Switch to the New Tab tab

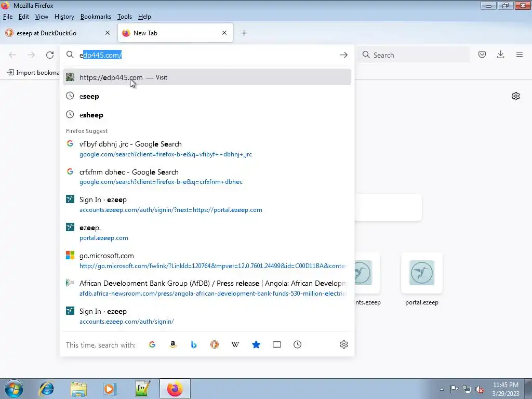[x=175, y=33]
